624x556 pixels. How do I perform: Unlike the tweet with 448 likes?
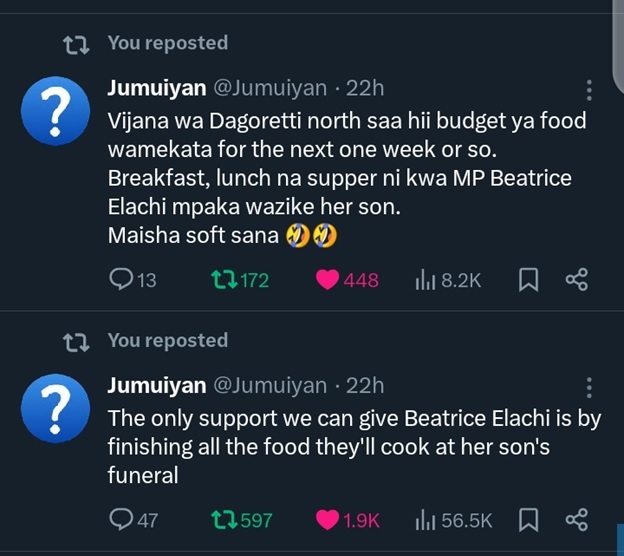pyautogui.click(x=329, y=280)
